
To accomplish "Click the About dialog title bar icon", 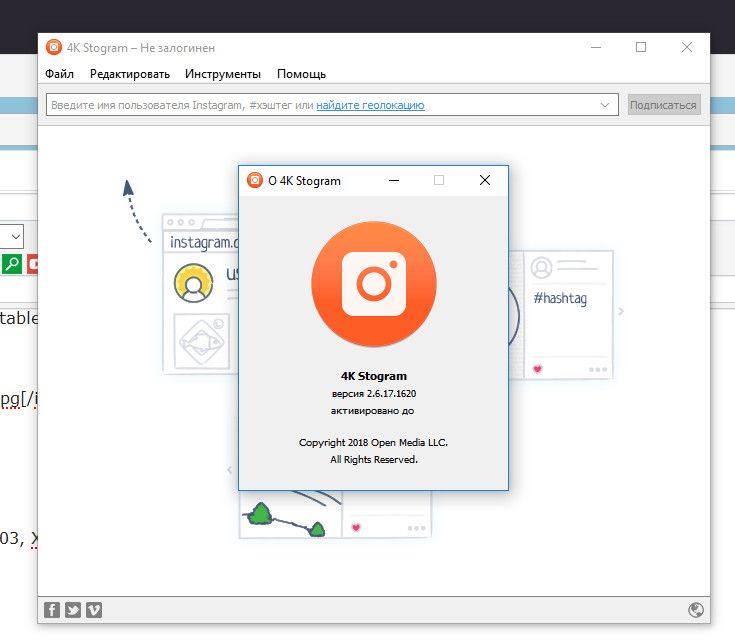I will coord(255,180).
